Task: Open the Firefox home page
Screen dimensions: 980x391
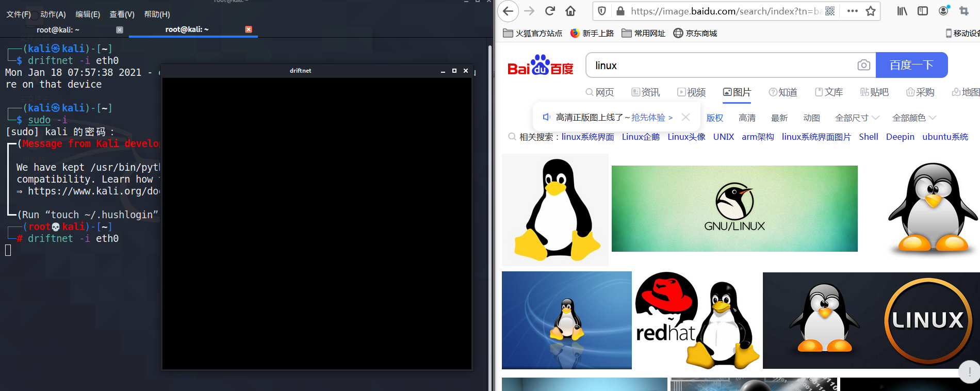Action: [570, 11]
